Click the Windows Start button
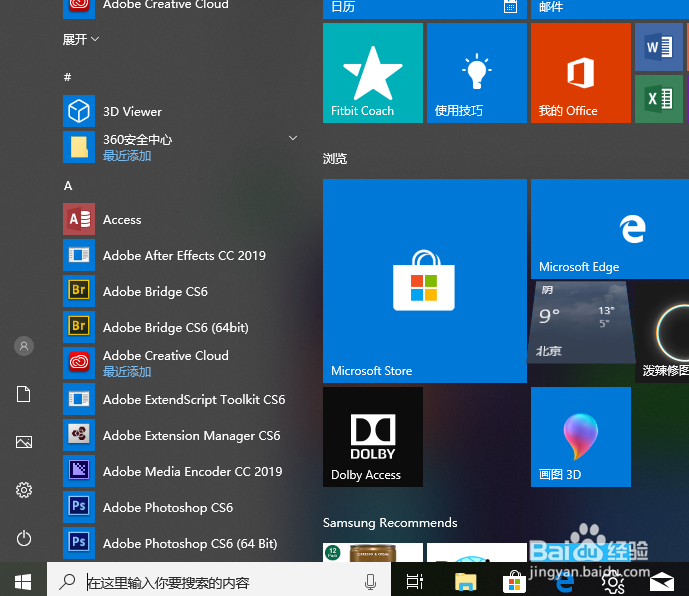Viewport: 689px width, 596px height. (23, 582)
